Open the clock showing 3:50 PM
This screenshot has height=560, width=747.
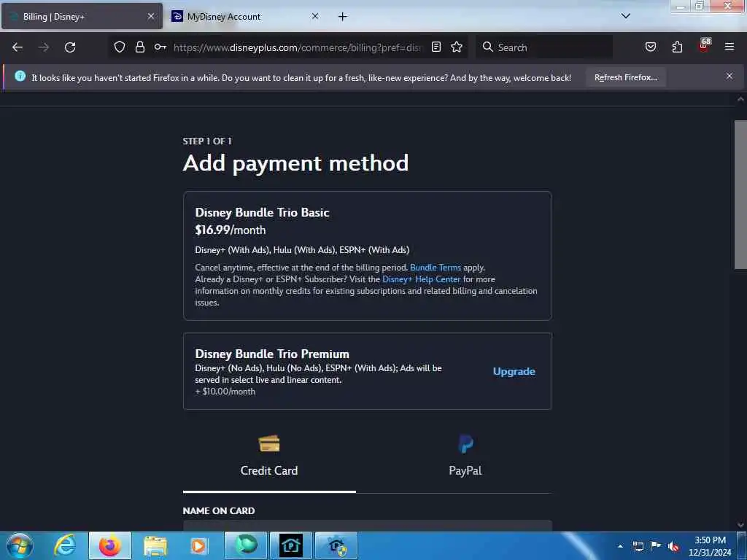[x=710, y=546]
